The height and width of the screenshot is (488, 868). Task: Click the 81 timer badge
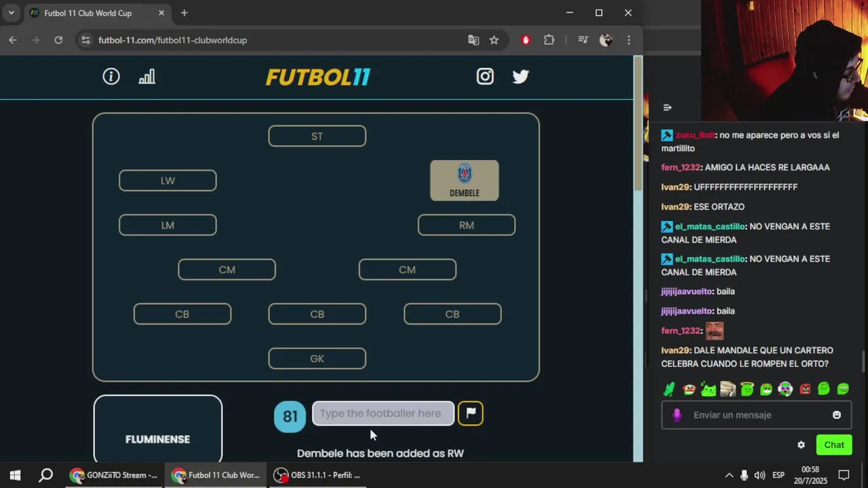click(290, 416)
